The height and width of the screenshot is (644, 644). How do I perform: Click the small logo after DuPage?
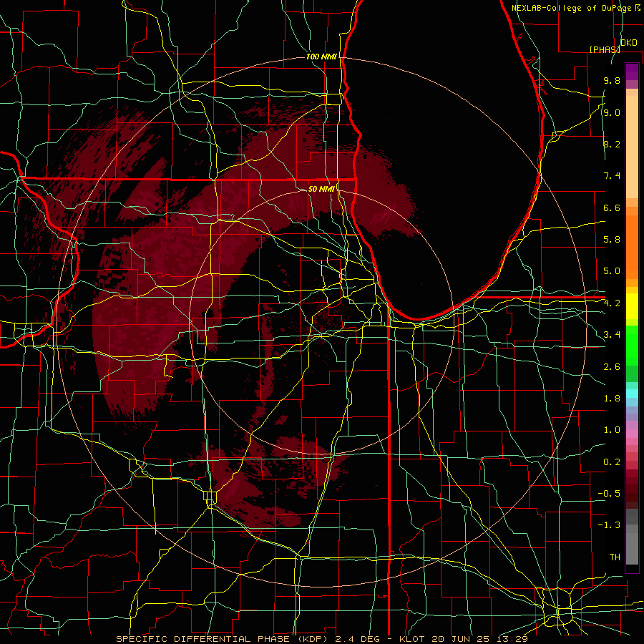click(x=638, y=7)
